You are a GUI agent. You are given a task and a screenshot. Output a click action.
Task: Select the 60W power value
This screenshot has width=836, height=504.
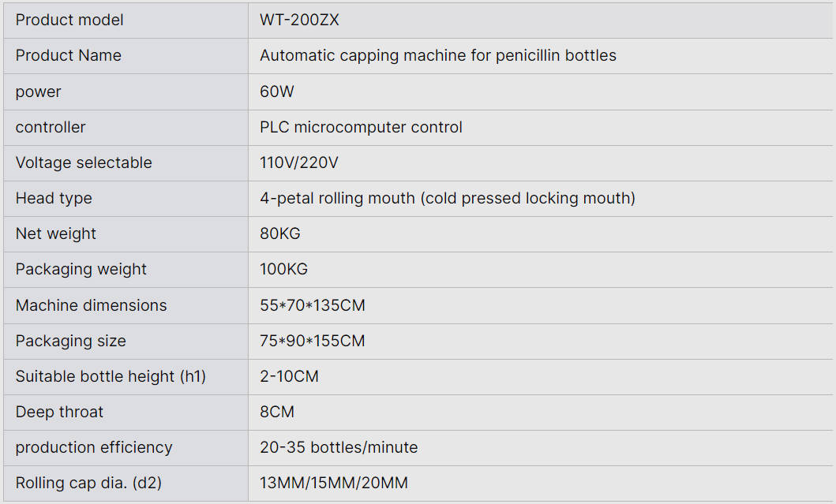pyautogui.click(x=276, y=91)
